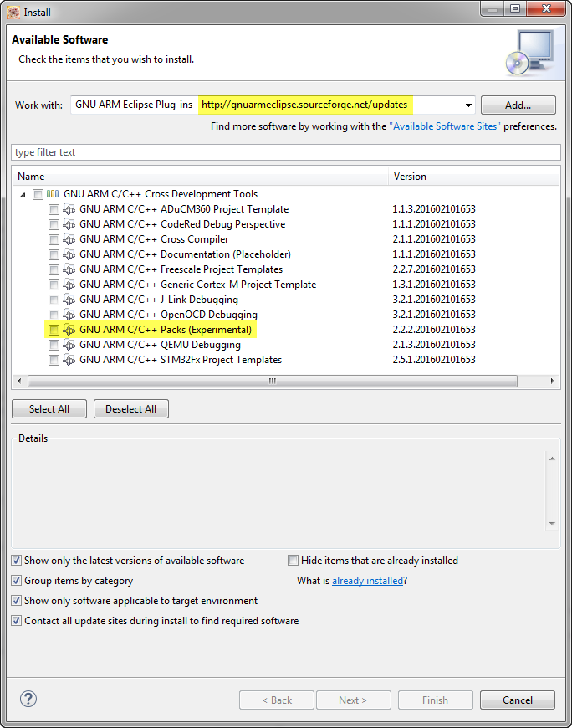Image resolution: width=572 pixels, height=728 pixels.
Task: Click the Cross Development Tools category icon
Action: (53, 194)
